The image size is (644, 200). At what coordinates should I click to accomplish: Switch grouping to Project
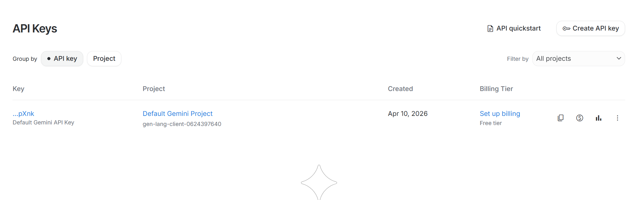coord(104,59)
